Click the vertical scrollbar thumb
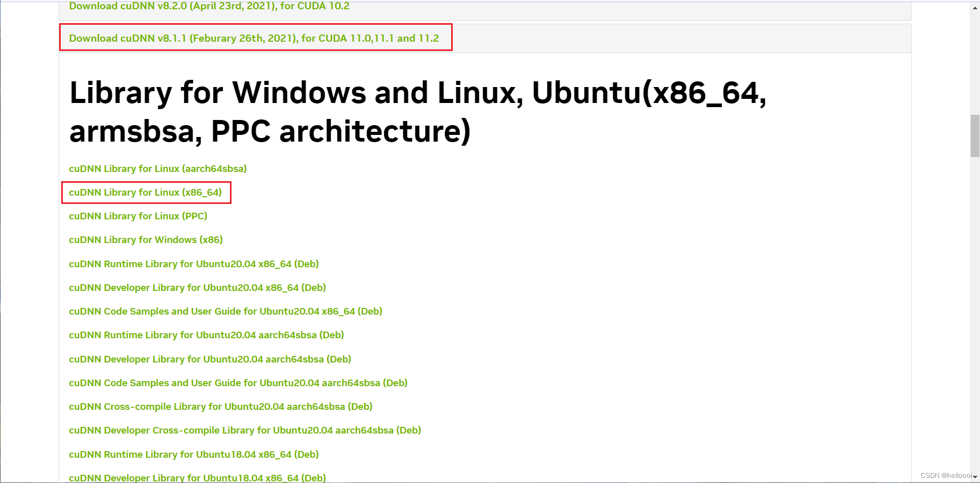 pos(975,136)
